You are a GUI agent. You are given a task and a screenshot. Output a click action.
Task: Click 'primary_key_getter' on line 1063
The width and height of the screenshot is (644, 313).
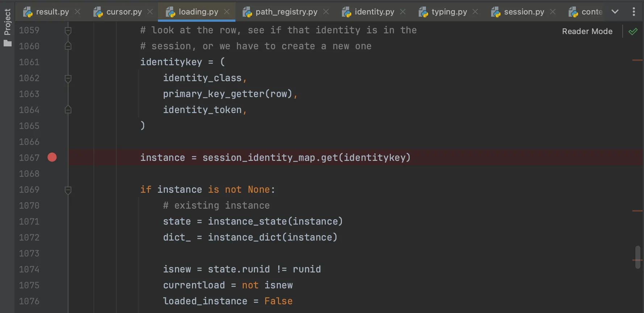tap(214, 94)
